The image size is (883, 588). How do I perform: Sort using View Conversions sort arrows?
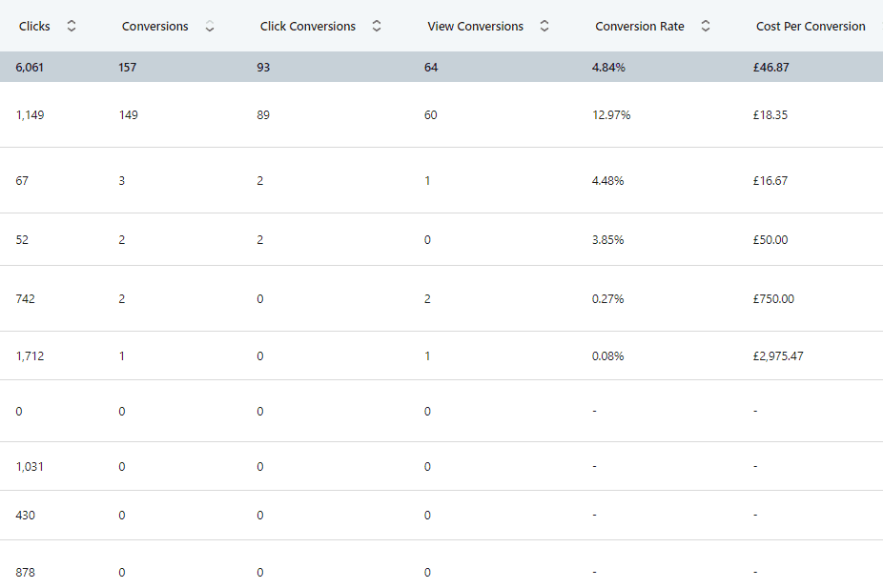click(x=544, y=26)
